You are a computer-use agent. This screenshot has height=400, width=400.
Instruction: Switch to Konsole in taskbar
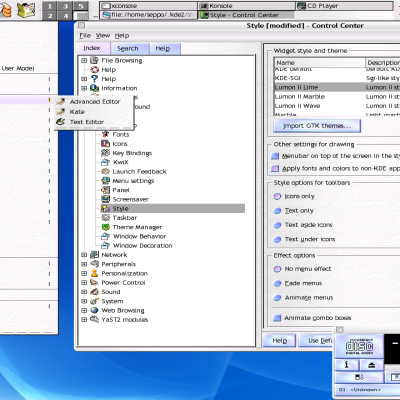(246, 6)
